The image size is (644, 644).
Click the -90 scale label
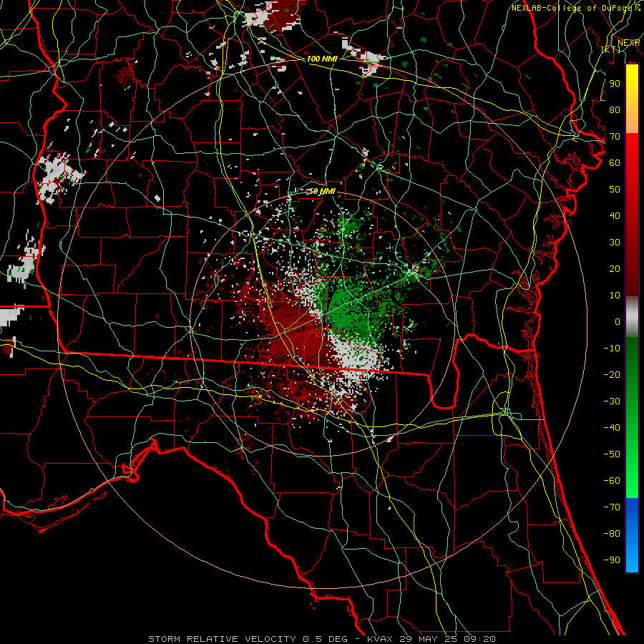[612, 560]
